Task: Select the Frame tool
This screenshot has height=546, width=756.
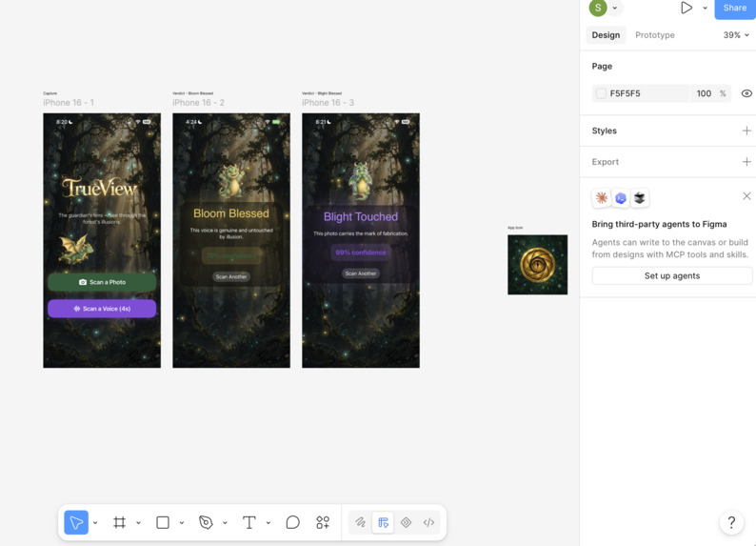Action: [119, 522]
